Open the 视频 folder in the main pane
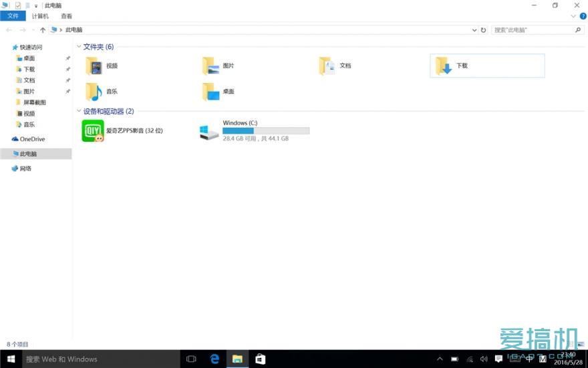 [102, 66]
